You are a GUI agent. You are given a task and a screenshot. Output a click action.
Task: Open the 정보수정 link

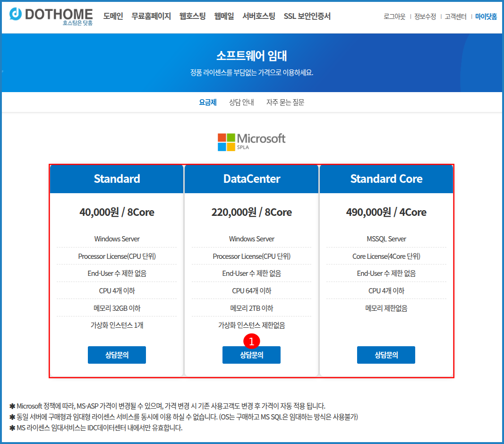pyautogui.click(x=425, y=17)
